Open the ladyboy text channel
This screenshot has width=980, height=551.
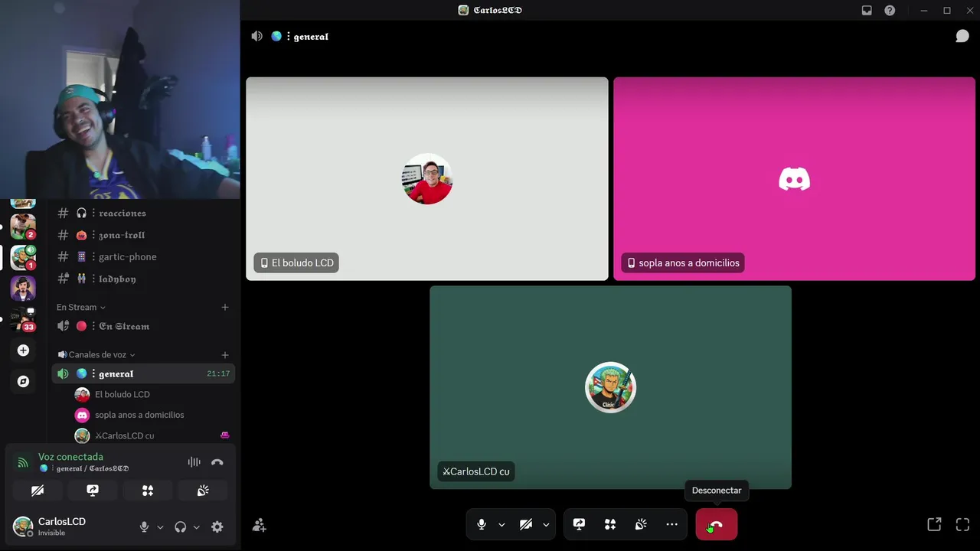coord(142,279)
